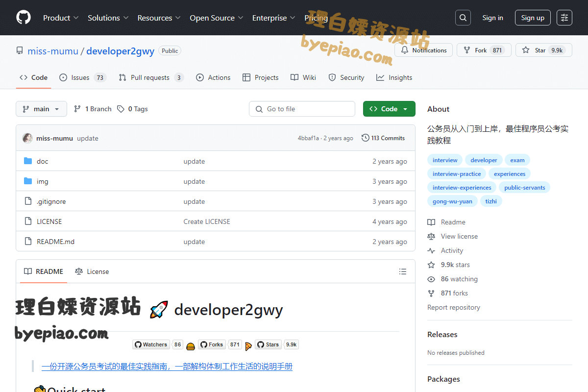Select the README tab in file viewer
The image size is (588, 392).
(44, 271)
